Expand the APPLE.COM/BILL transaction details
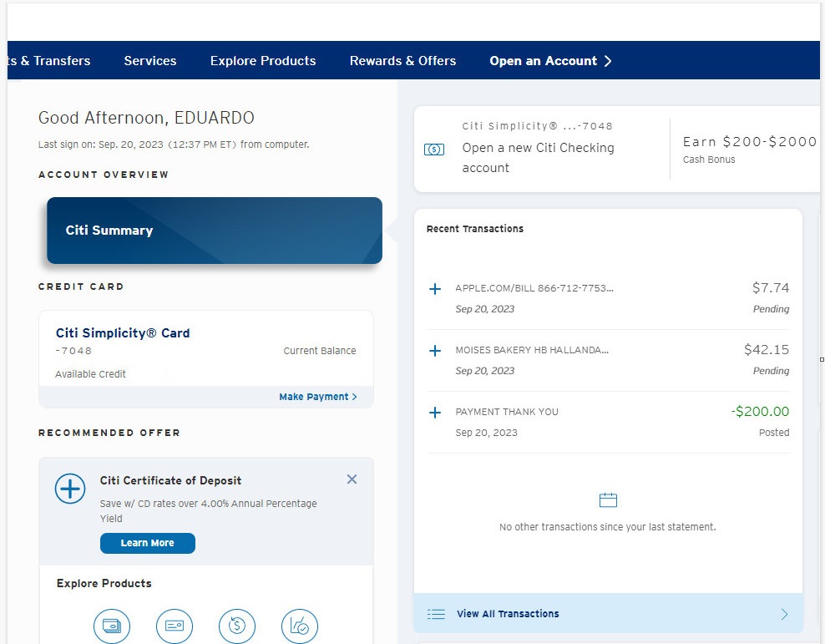 click(434, 288)
